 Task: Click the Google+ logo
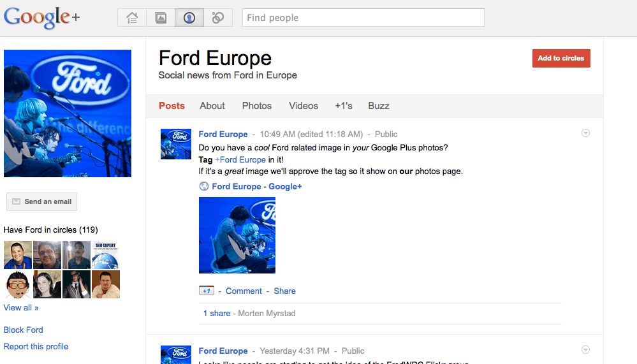click(42, 18)
